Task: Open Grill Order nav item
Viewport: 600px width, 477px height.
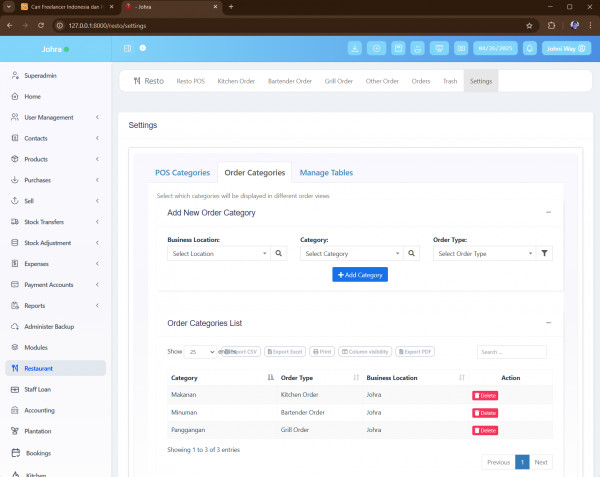Action: pos(339,81)
